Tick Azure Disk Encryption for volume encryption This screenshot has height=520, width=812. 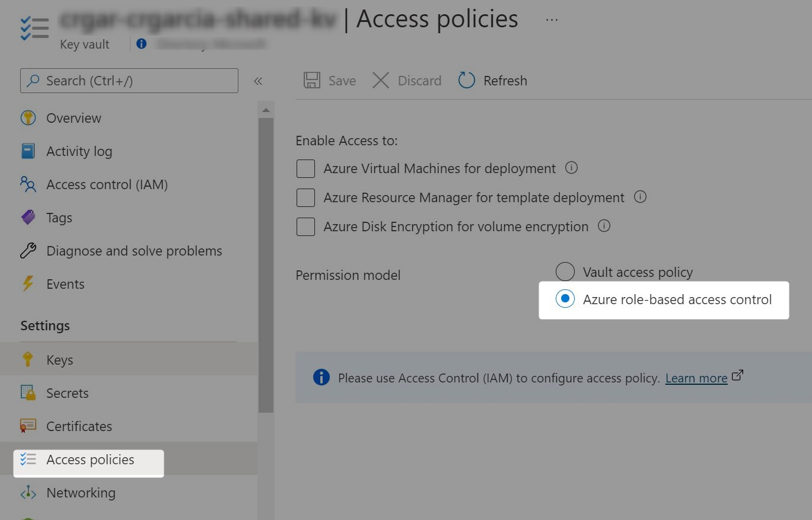(x=305, y=226)
